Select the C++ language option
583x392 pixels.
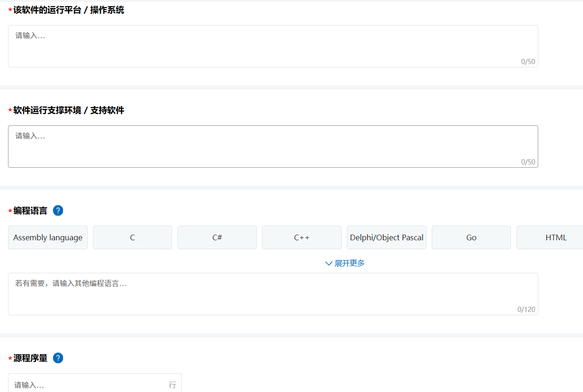click(302, 237)
